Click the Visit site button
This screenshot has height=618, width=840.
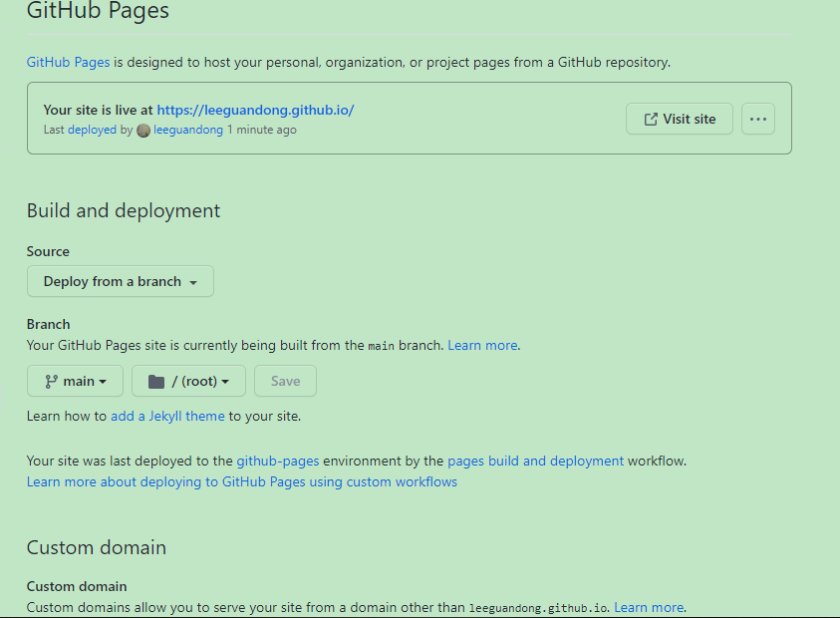tap(680, 119)
